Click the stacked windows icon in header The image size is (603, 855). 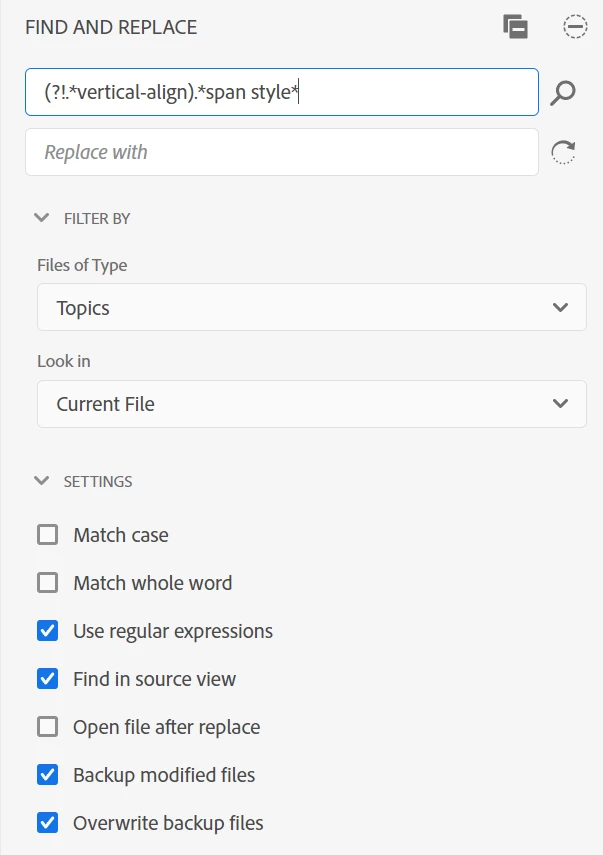tap(515, 27)
